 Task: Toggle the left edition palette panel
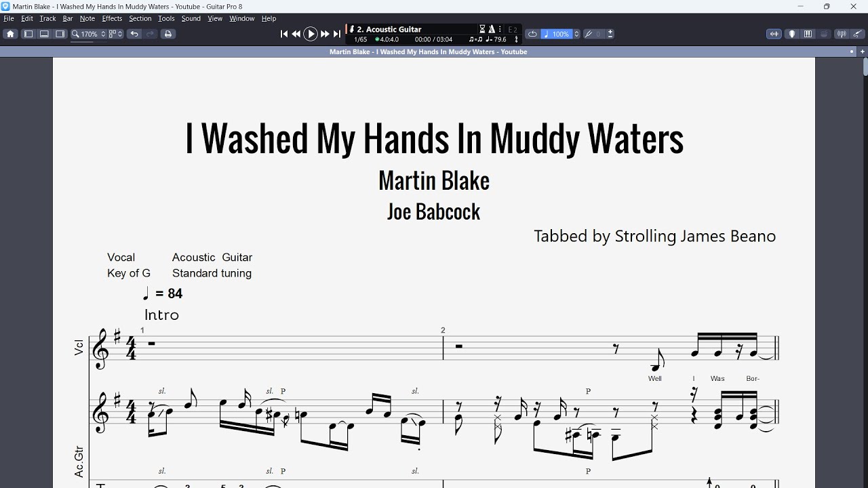coord(28,34)
